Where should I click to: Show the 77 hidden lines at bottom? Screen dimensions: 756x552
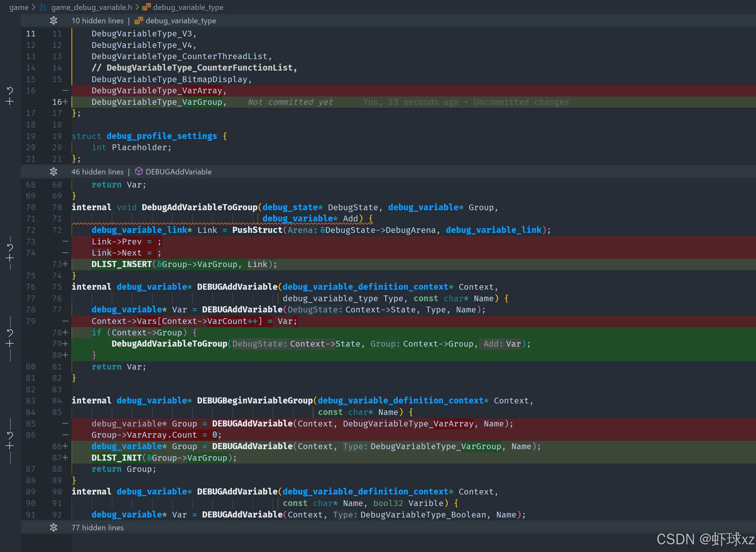tap(53, 528)
